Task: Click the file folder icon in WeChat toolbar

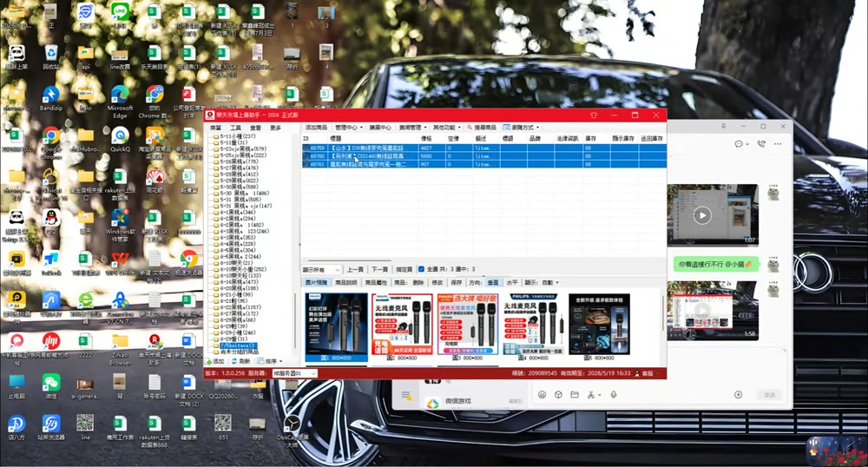Action: (x=575, y=394)
